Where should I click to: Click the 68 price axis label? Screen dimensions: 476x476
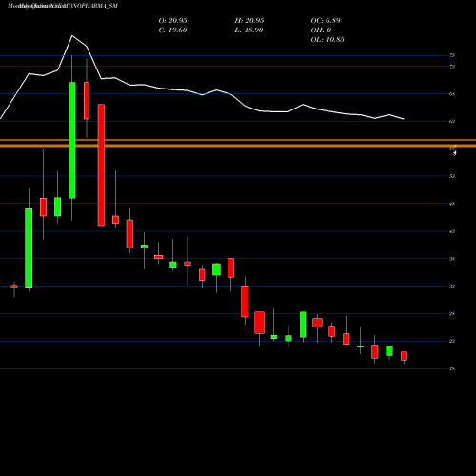pyautogui.click(x=452, y=94)
